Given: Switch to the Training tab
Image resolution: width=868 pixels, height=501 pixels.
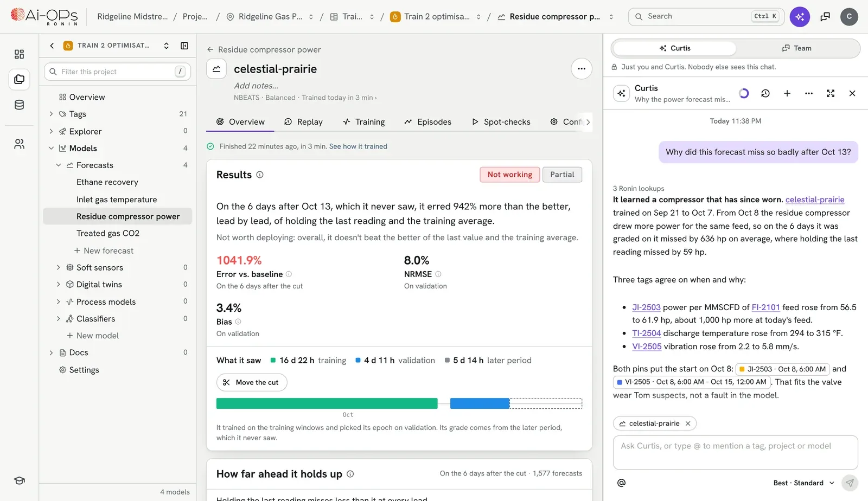Looking at the screenshot, I should point(363,122).
